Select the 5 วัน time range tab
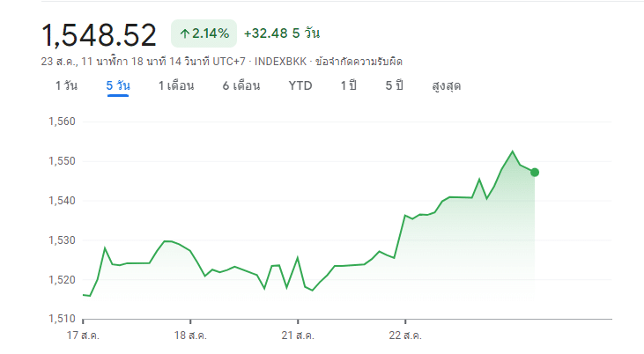Screen dimensions: 644x354 click(x=118, y=85)
